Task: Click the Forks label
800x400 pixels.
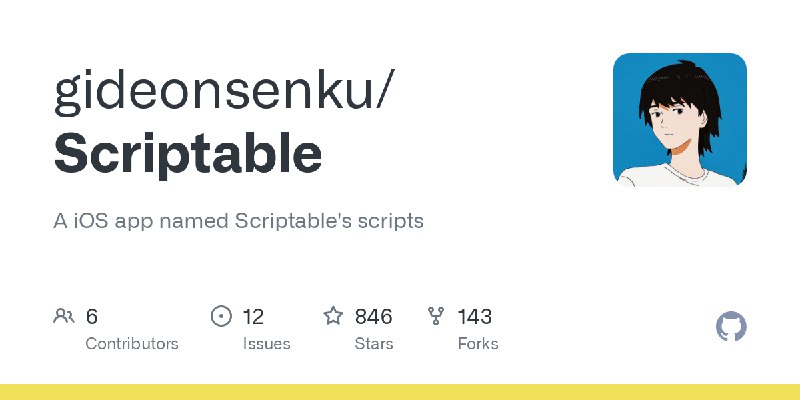Action: [478, 343]
